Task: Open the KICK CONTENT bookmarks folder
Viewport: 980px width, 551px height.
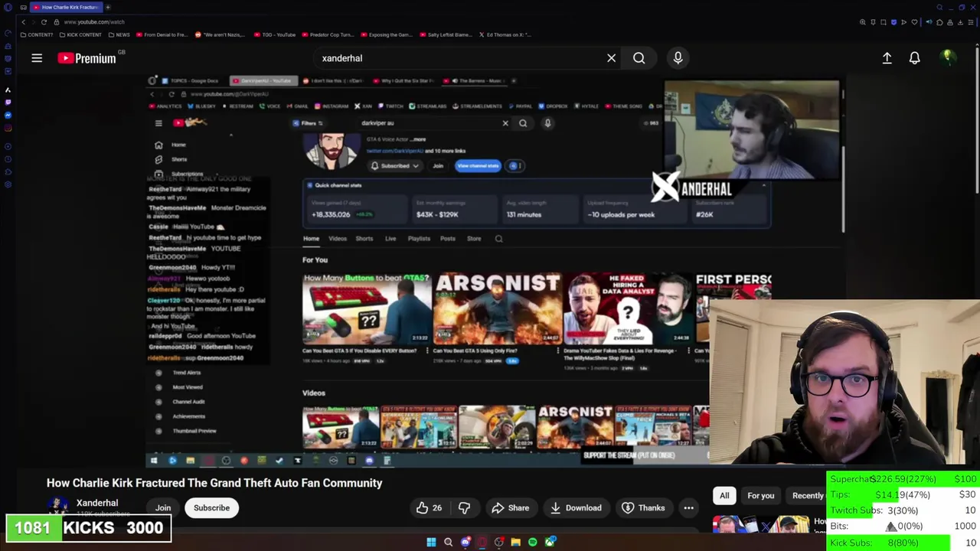Action: click(80, 34)
